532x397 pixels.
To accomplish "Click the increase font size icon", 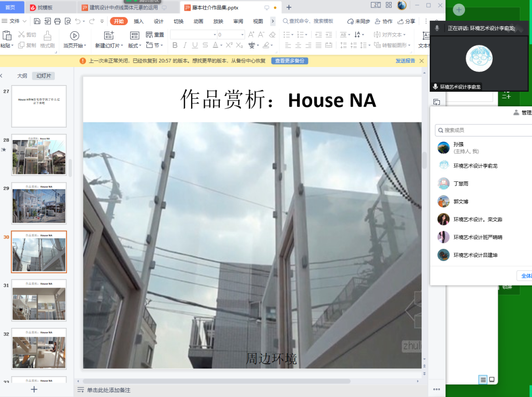I will tap(250, 35).
